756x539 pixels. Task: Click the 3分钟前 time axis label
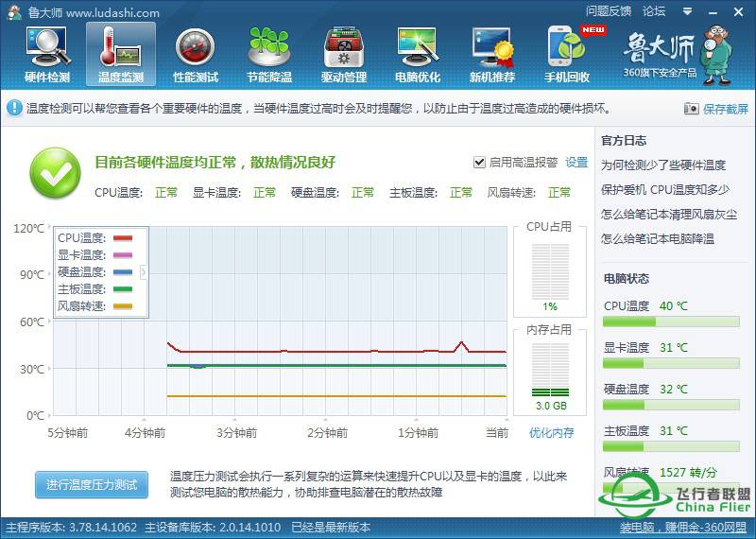point(236,432)
